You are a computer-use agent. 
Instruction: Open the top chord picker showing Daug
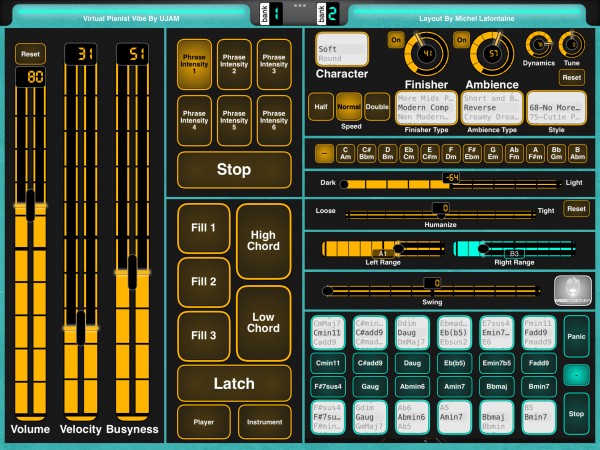click(x=412, y=333)
